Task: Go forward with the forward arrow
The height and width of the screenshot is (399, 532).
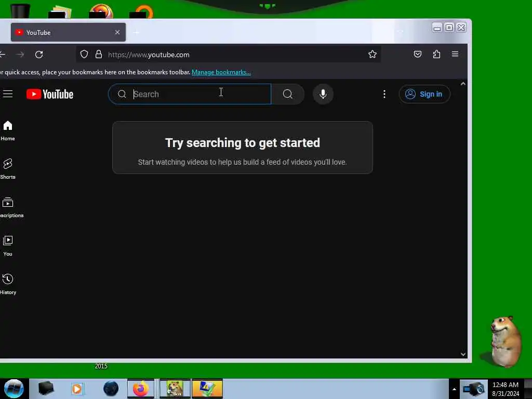Action: [20, 55]
